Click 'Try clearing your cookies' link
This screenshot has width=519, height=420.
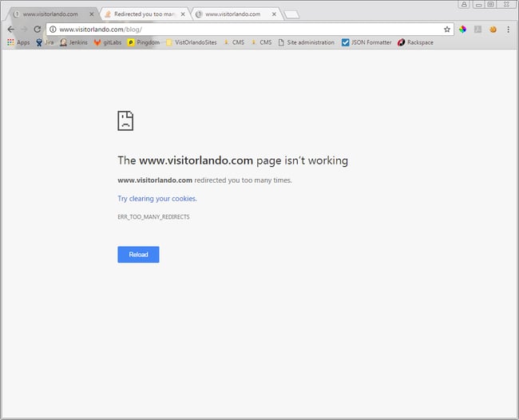coord(157,199)
